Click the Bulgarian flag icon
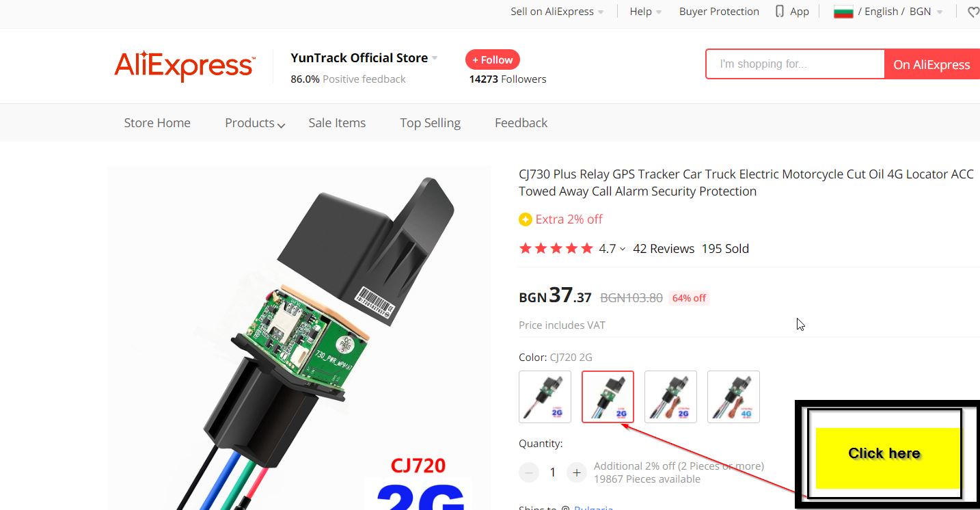Viewport: 980px width, 510px height. pyautogui.click(x=843, y=12)
